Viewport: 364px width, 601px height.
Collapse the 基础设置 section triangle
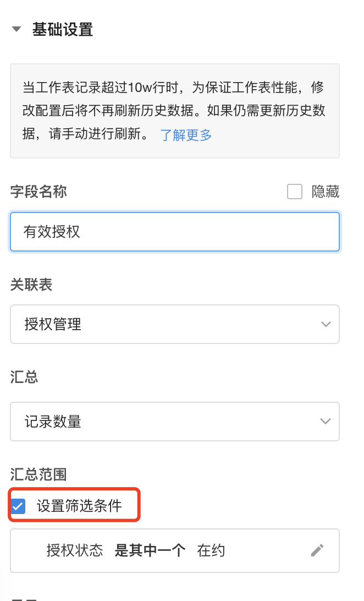point(17,29)
